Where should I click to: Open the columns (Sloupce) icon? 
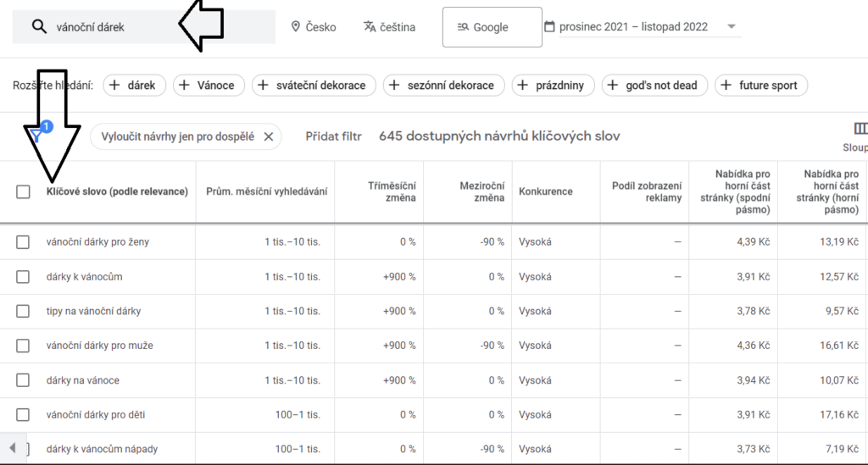point(860,129)
